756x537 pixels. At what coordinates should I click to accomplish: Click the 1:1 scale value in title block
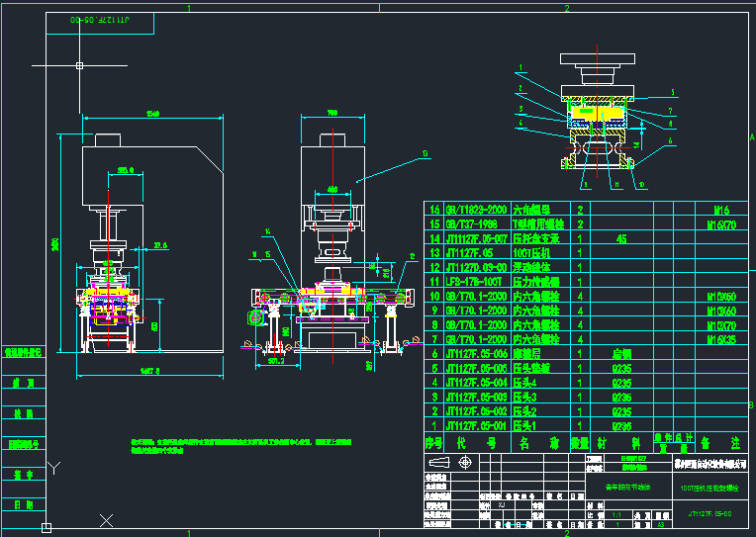click(x=617, y=514)
